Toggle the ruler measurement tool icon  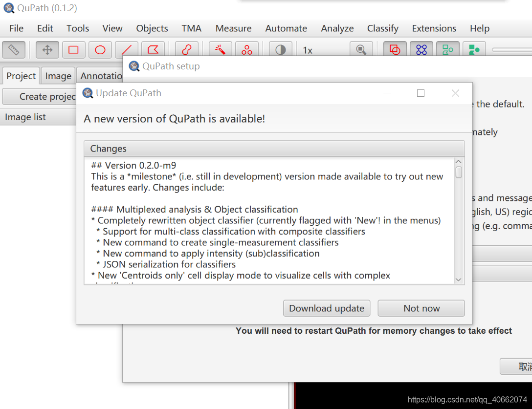click(x=14, y=50)
